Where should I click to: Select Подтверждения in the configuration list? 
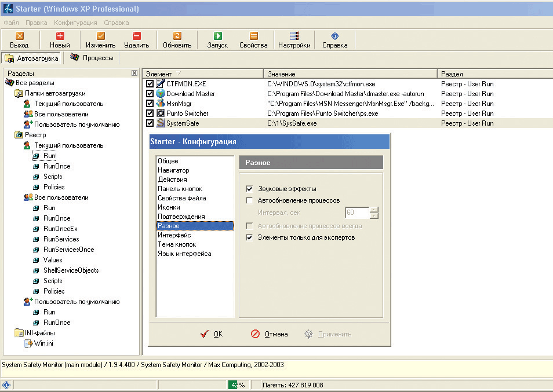(x=195, y=217)
